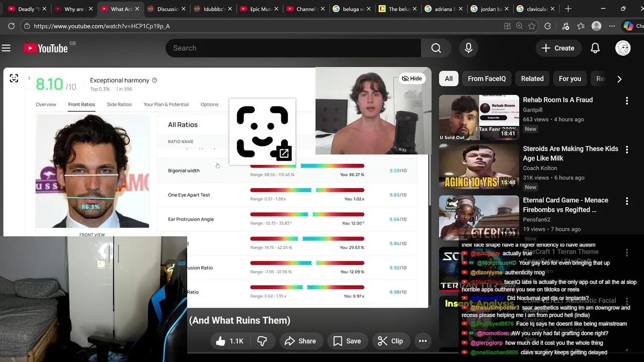The width and height of the screenshot is (644, 362).
Task: Switch to 'clavicular' browser tab
Action: click(535, 9)
